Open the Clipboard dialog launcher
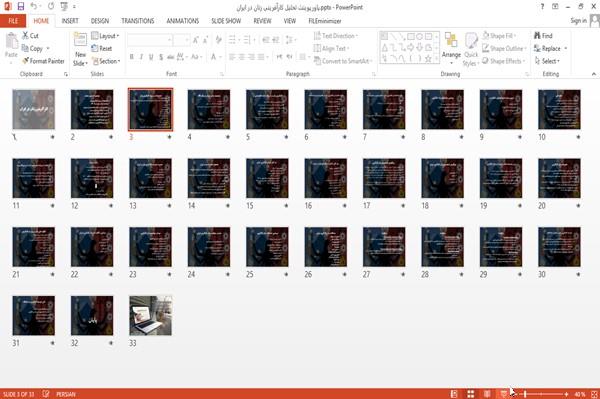The image size is (600, 399). (x=66, y=74)
